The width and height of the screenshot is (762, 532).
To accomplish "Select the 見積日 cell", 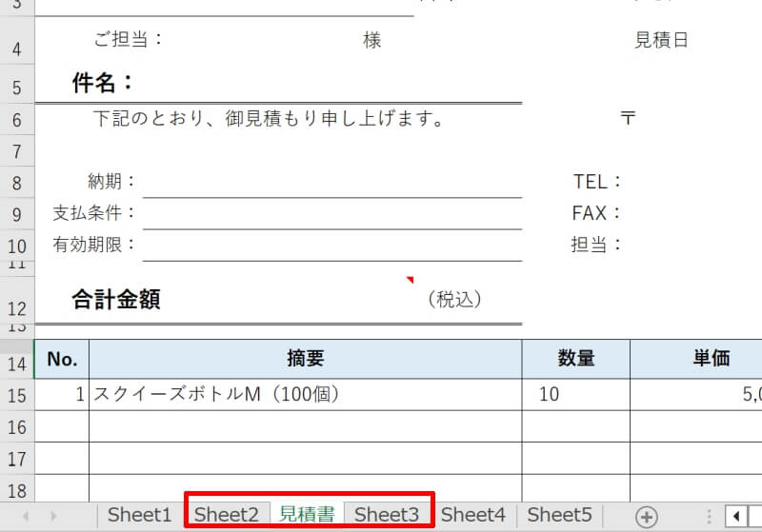I will (x=661, y=40).
